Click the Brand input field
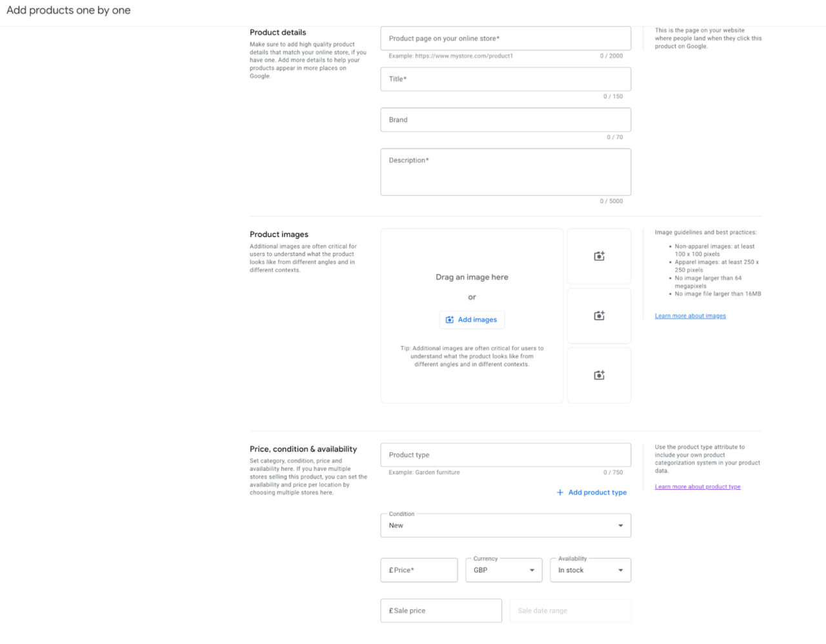 click(x=505, y=119)
